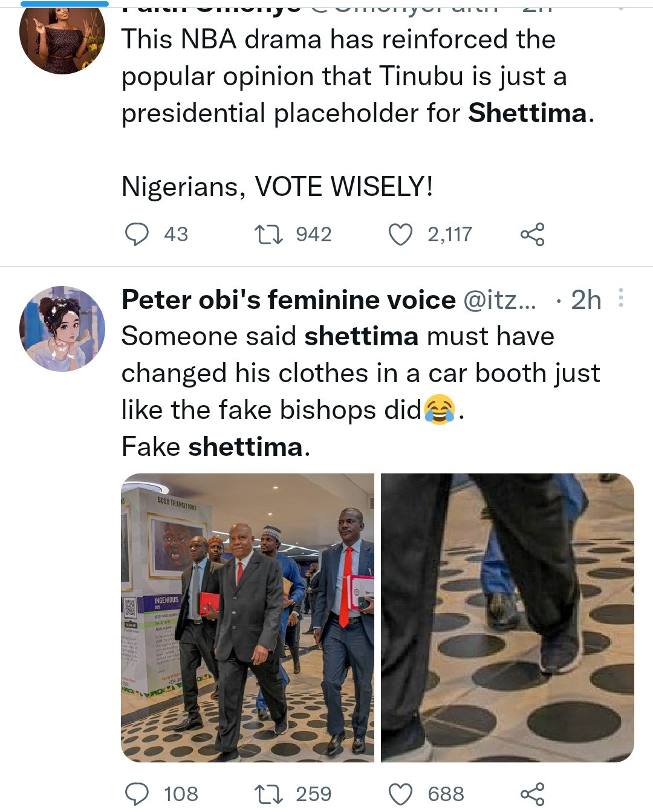The height and width of the screenshot is (812, 653).
Task: Open the three-dot tweet options menu
Action: pyautogui.click(x=621, y=299)
